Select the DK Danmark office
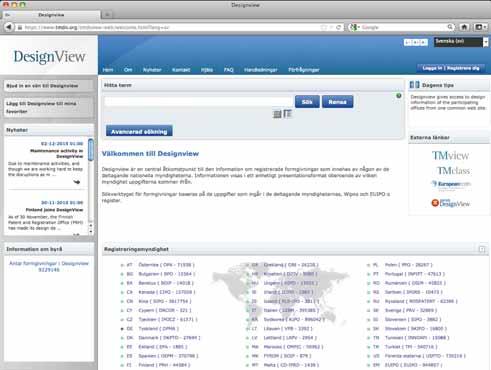 161,338
